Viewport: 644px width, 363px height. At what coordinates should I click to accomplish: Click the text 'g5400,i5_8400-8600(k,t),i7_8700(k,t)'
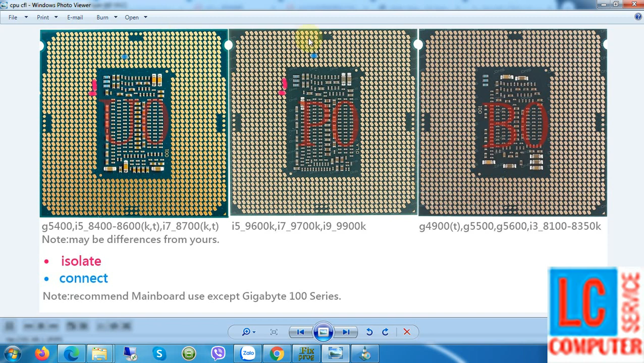[130, 226]
